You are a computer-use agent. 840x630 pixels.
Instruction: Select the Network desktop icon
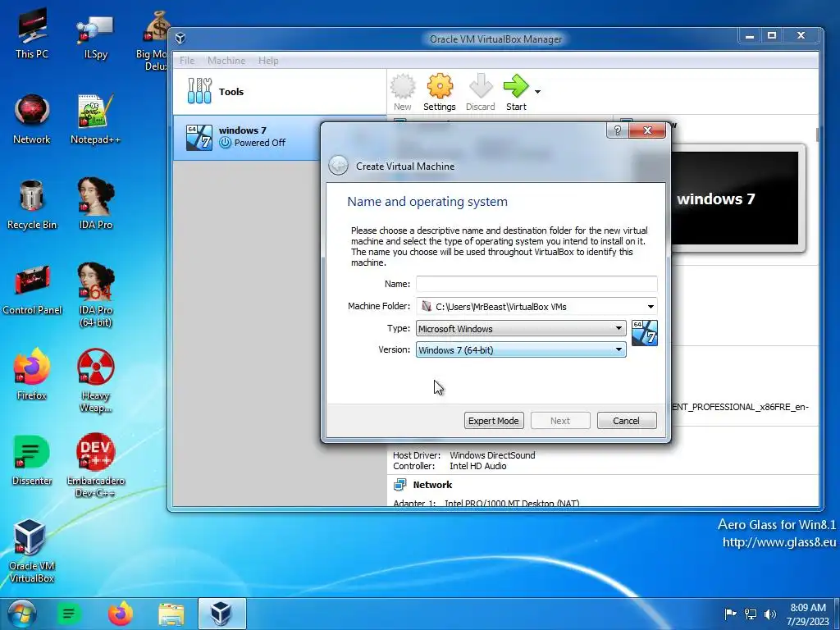click(x=32, y=119)
